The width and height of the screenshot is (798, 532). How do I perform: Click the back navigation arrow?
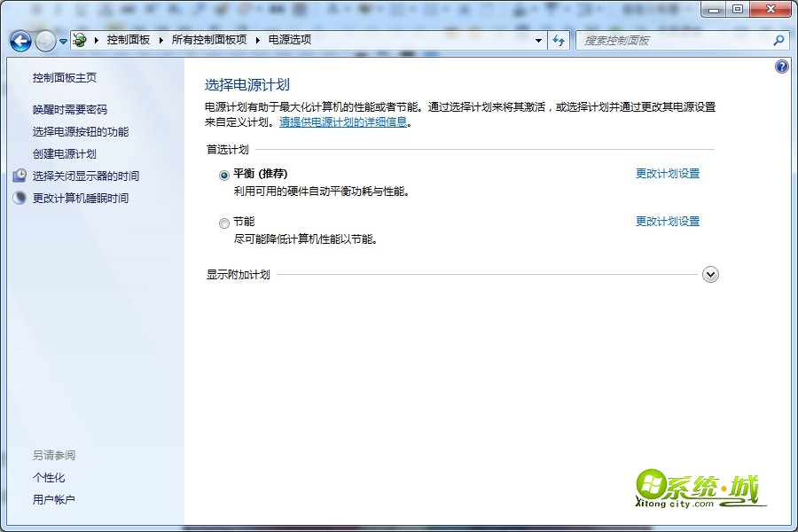[x=20, y=40]
